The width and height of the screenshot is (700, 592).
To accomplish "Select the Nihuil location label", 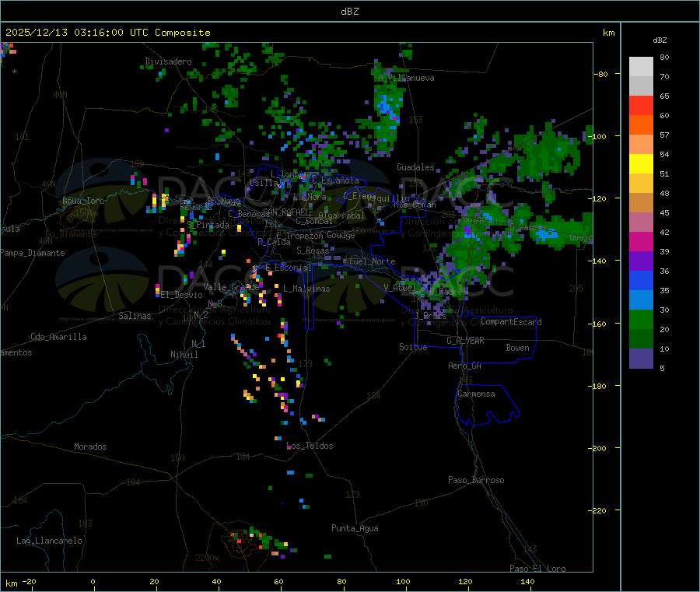I will pyautogui.click(x=184, y=355).
